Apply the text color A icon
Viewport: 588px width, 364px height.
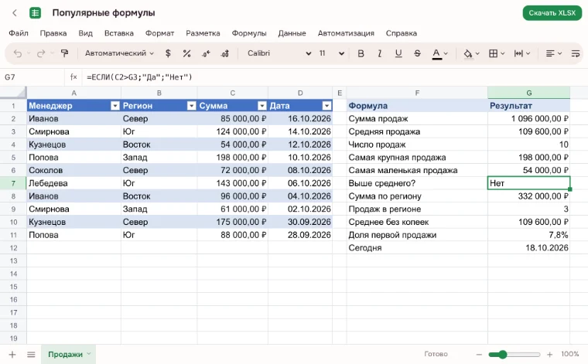click(x=436, y=53)
